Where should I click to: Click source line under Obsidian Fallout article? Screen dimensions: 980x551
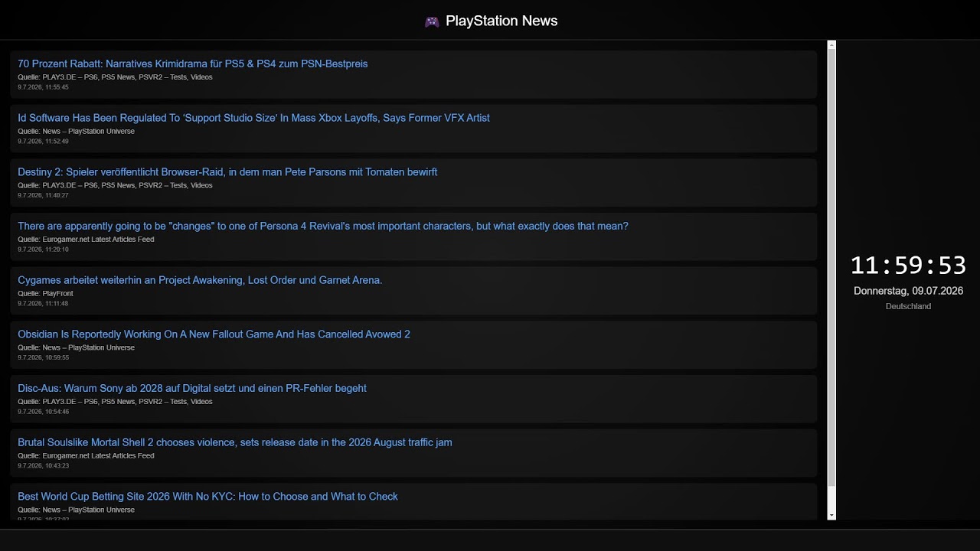[x=76, y=347]
